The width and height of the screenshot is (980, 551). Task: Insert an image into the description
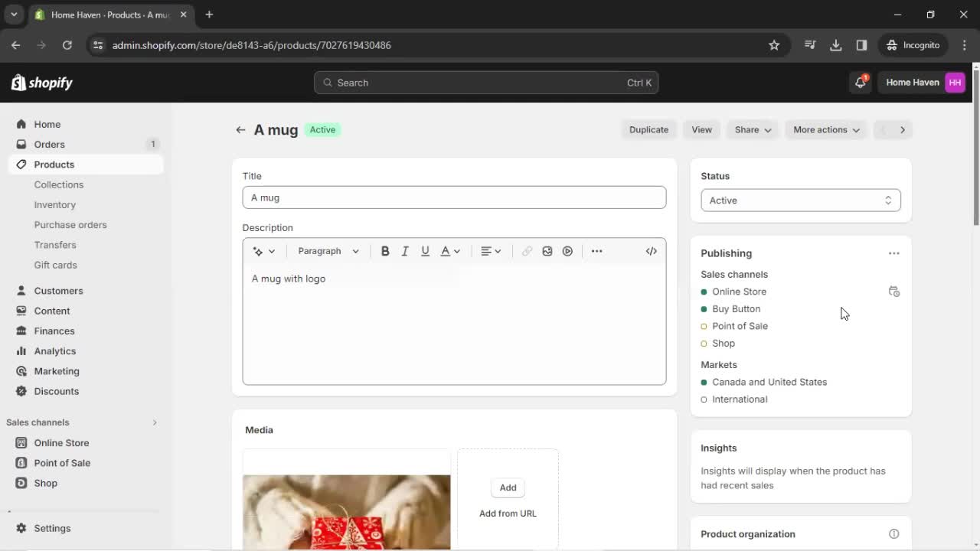click(x=547, y=250)
